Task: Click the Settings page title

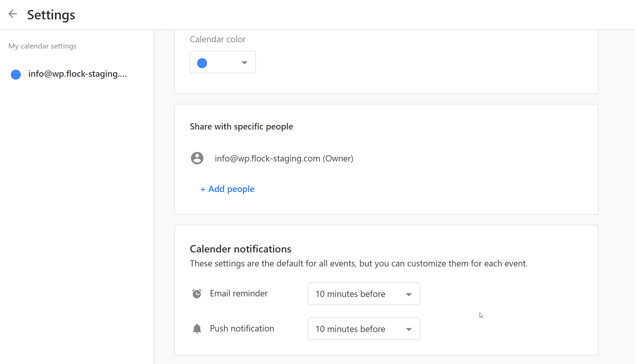Action: [51, 15]
